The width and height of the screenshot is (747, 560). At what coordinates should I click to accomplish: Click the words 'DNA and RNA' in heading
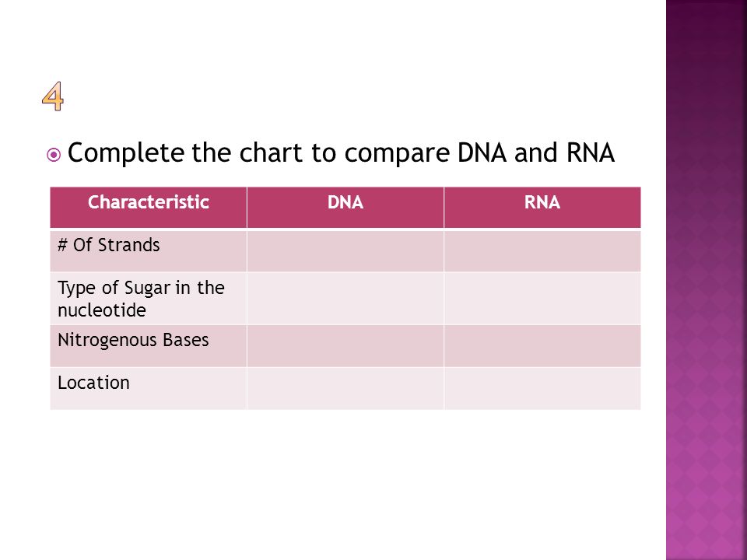pos(536,152)
